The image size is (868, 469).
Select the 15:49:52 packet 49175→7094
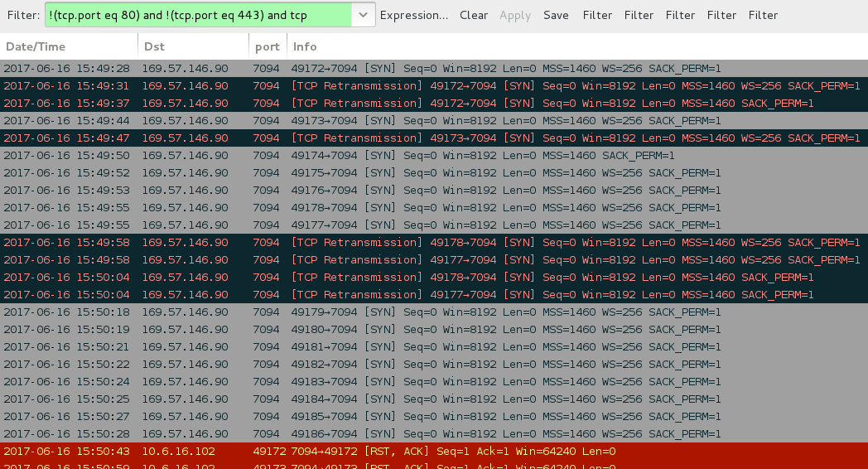point(434,172)
